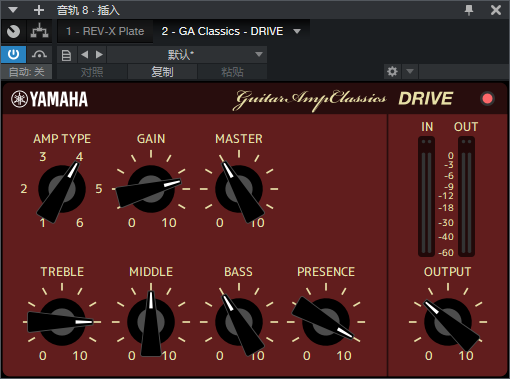Viewport: 510px width, 379px height.
Task: Load the previous preset with left arrow
Action: coord(85,54)
